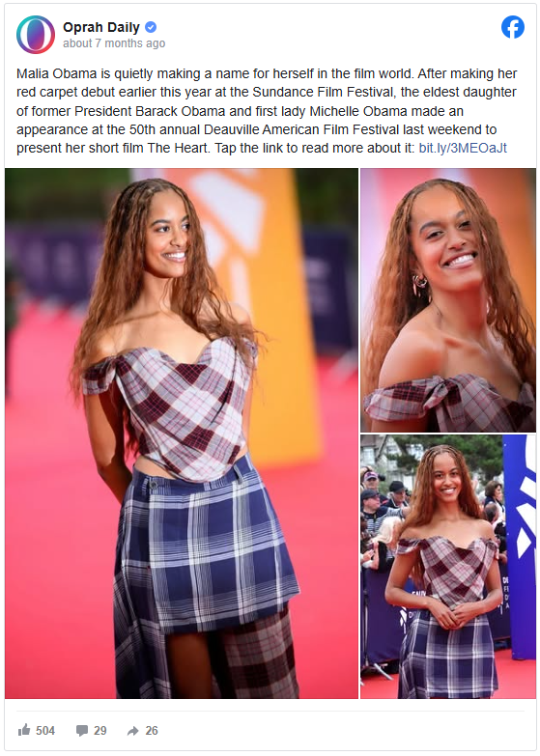Click the Oprah Daily profile avatar

click(x=35, y=34)
